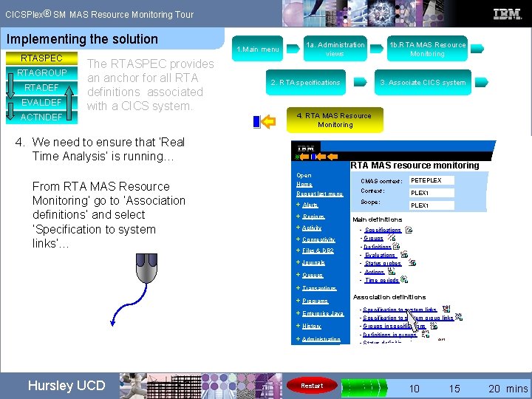Open step 1b RTA MAS Resource Monitoring
Image resolution: width=532 pixels, height=399 pixels.
(x=427, y=49)
